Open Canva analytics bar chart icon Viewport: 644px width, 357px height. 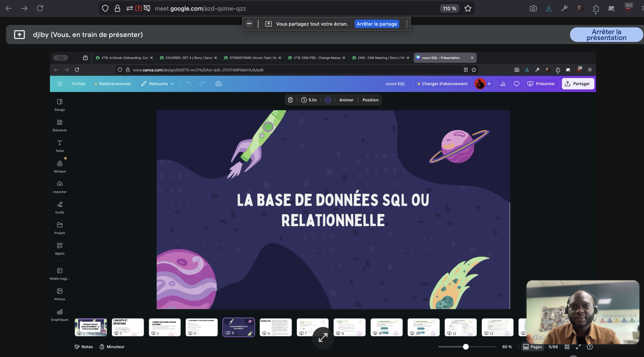tap(503, 84)
